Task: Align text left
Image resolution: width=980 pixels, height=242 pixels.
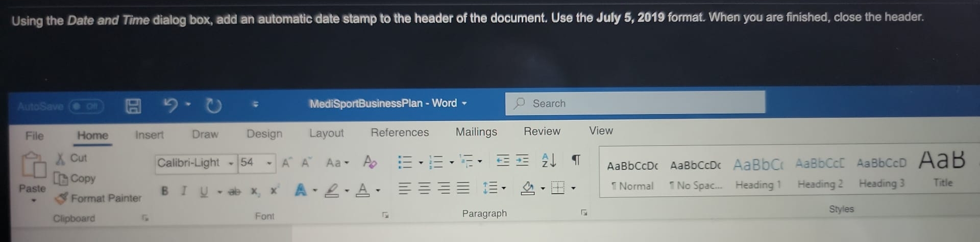Action: [405, 189]
